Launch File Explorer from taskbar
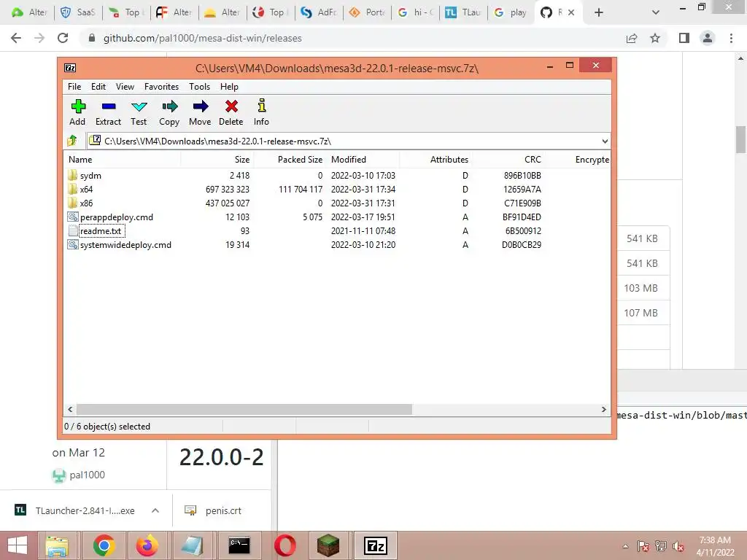Screen dimensions: 747x560 [x=57, y=545]
